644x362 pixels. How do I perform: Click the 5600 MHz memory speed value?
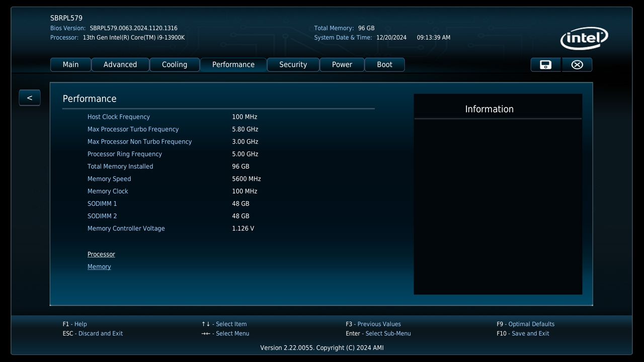coord(247,179)
